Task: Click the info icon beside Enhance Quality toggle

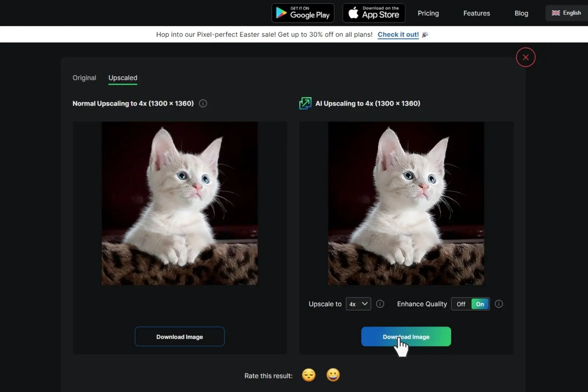Action: tap(499, 304)
